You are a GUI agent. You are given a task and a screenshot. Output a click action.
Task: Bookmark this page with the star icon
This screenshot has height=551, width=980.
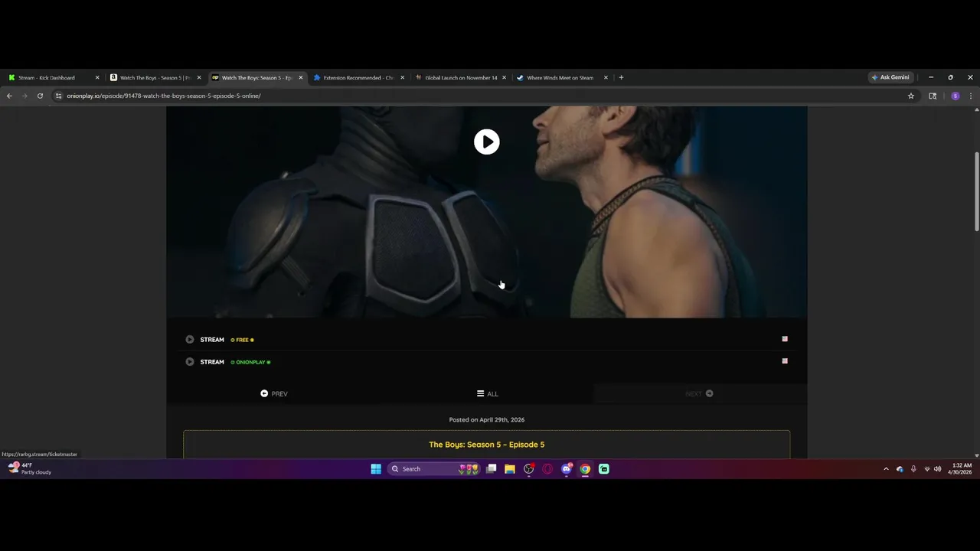[x=911, y=96]
